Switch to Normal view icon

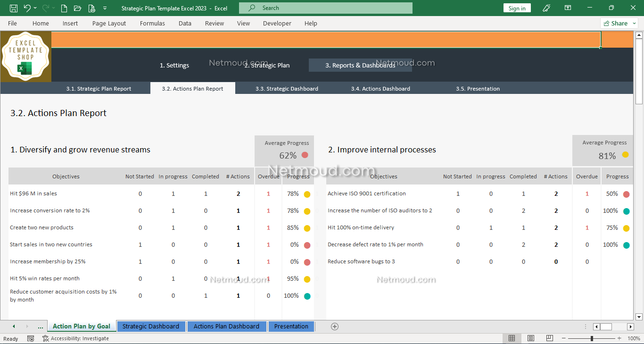click(512, 338)
